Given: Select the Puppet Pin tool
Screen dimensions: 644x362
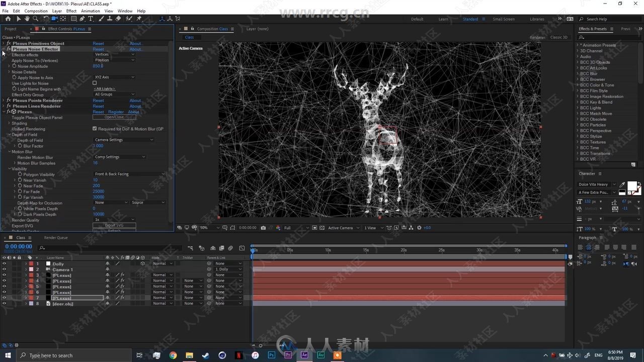Looking at the screenshot, I should coord(139,19).
